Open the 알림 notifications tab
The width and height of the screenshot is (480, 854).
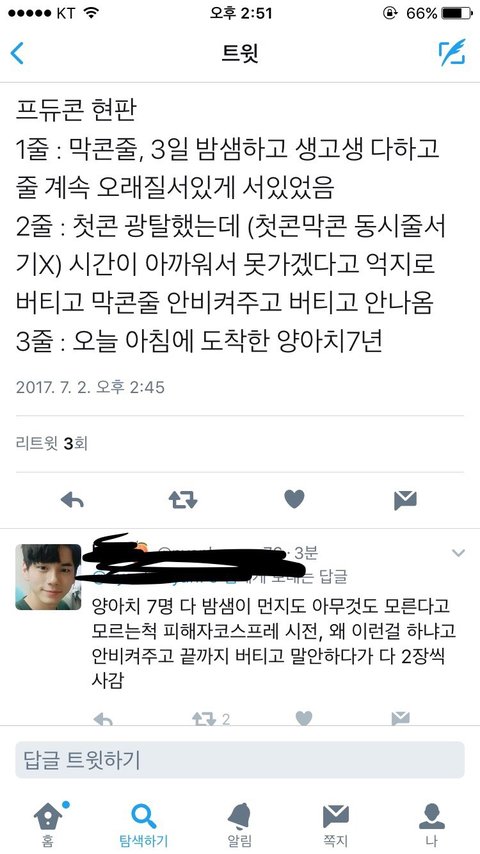click(240, 823)
